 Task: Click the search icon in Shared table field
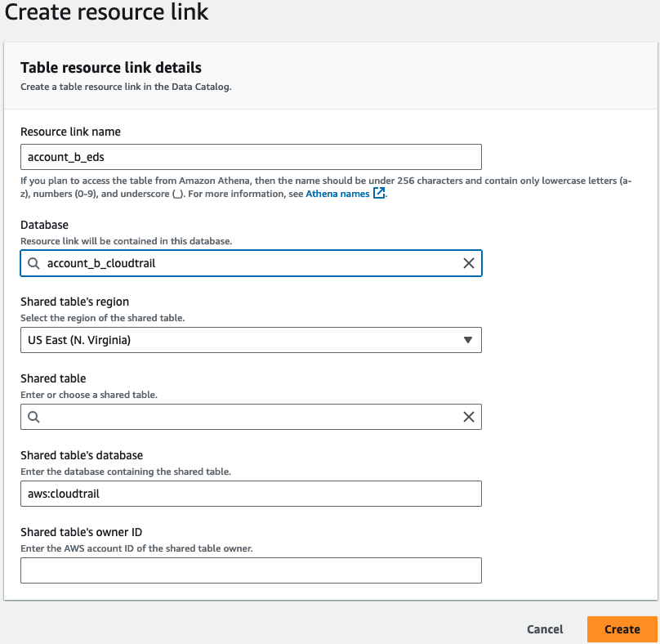pos(33,418)
